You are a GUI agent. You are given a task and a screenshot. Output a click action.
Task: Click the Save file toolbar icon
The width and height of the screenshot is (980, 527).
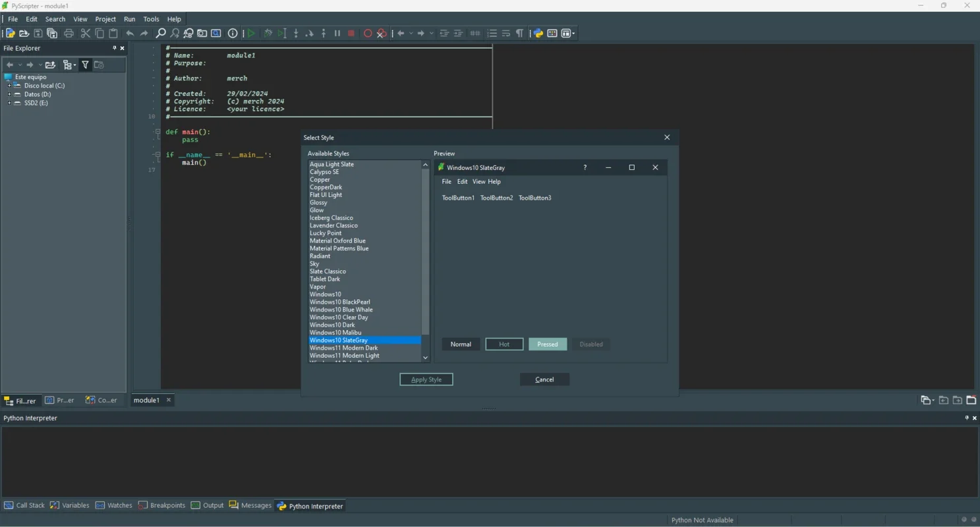point(38,34)
